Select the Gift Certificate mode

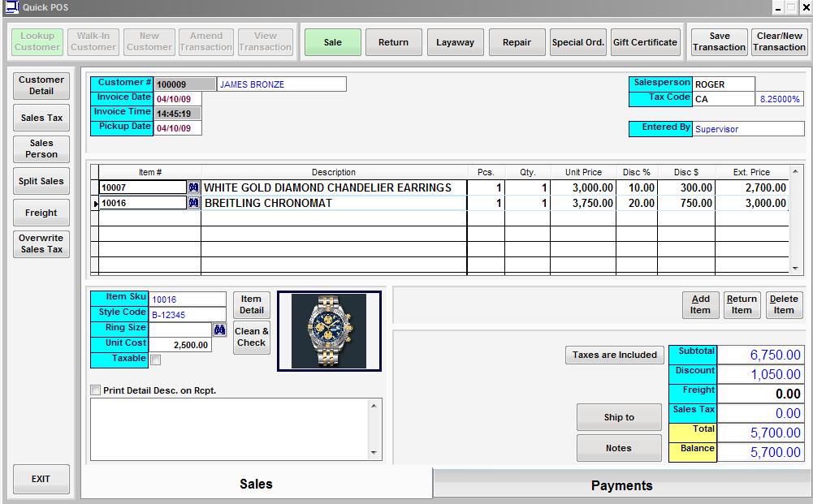(x=645, y=42)
